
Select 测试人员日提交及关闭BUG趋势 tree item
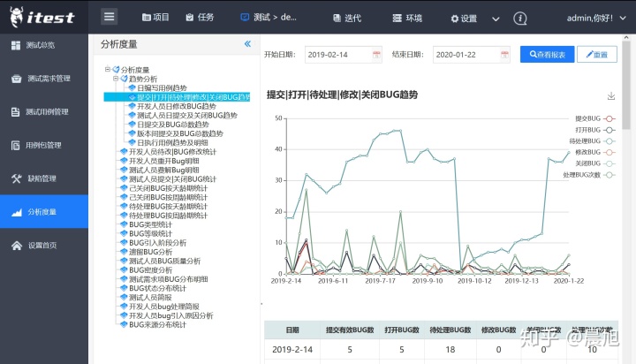[187, 115]
